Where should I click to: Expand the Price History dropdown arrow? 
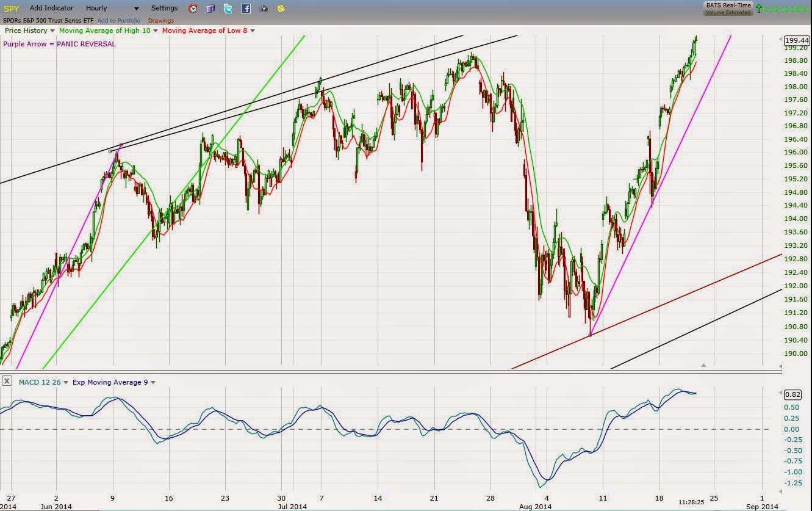click(x=52, y=31)
